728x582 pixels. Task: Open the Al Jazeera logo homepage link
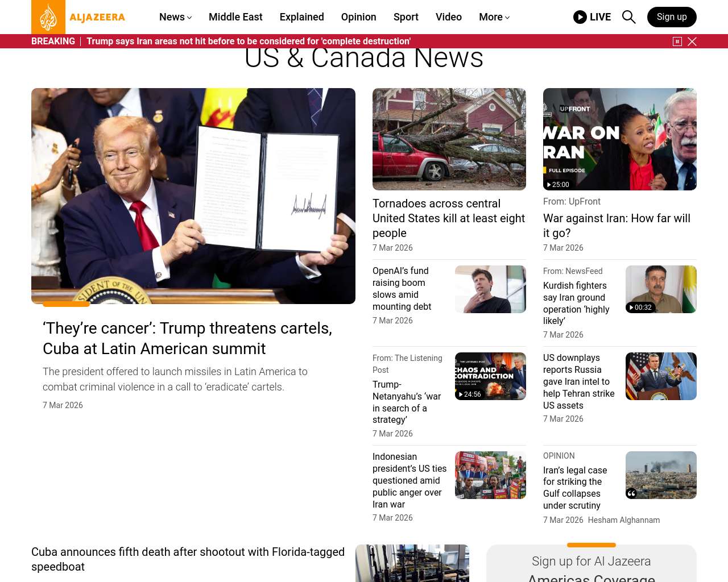78,17
